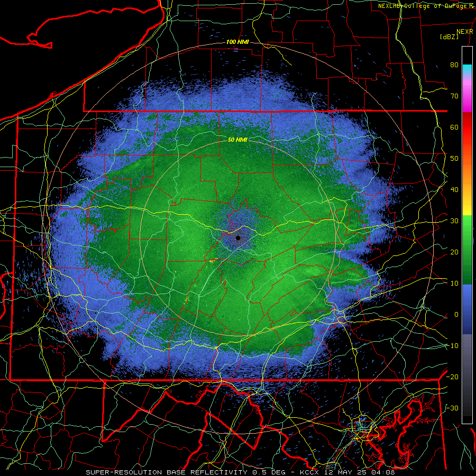Click the -10 value on the dBZ scale
Screen dimensions: 476x476
(452, 346)
